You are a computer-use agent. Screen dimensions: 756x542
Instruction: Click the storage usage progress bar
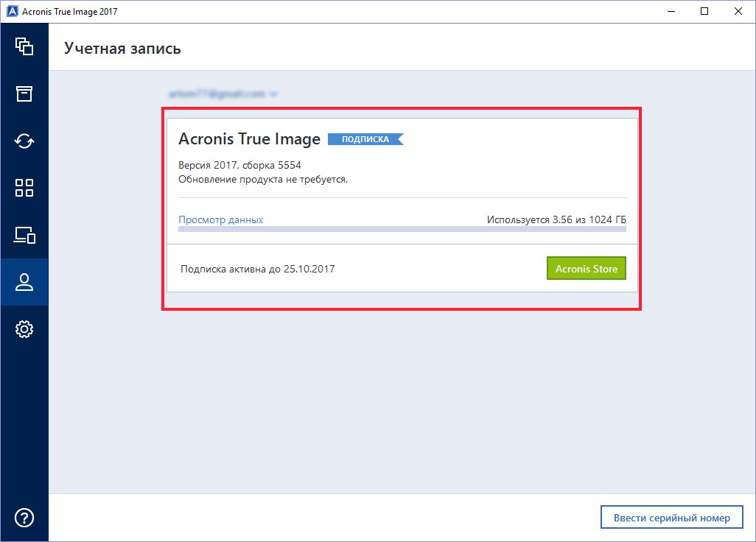click(402, 229)
